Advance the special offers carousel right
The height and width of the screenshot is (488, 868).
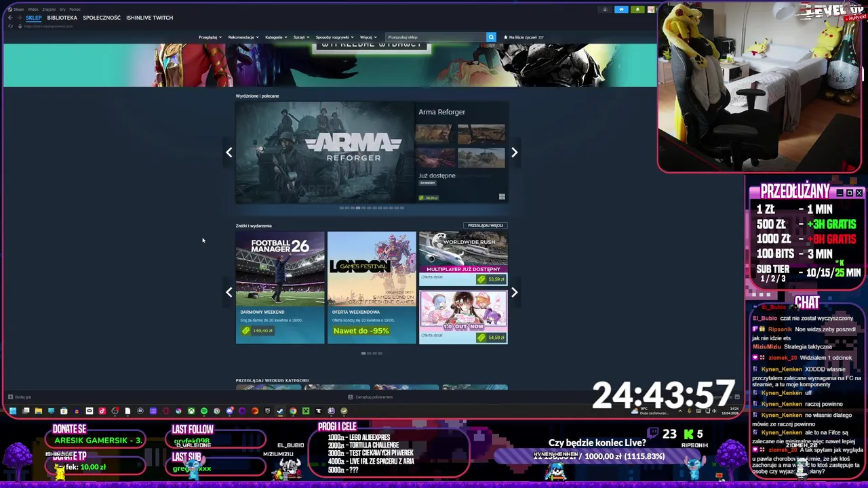click(514, 292)
